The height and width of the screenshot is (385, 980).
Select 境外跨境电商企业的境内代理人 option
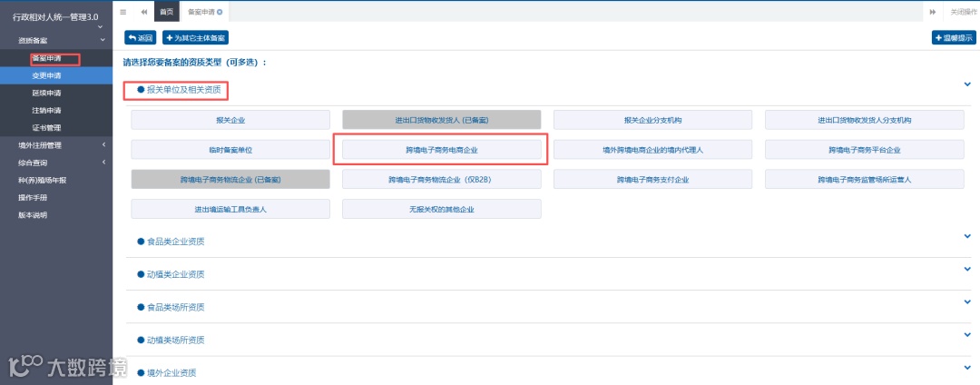(652, 150)
